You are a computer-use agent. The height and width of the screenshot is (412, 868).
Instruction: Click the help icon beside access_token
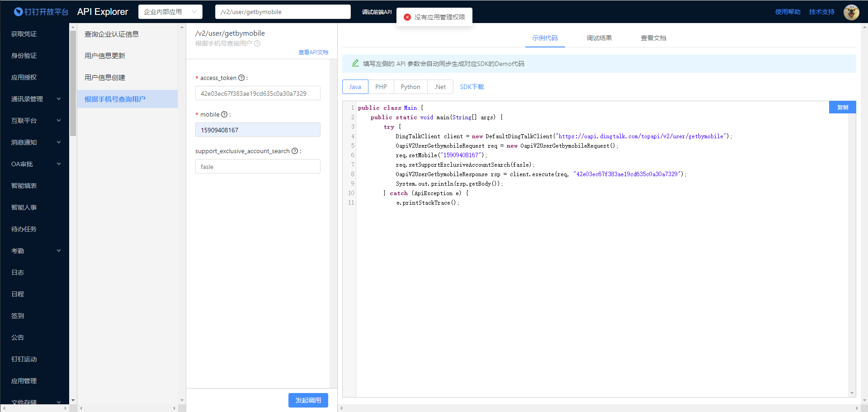pyautogui.click(x=241, y=78)
